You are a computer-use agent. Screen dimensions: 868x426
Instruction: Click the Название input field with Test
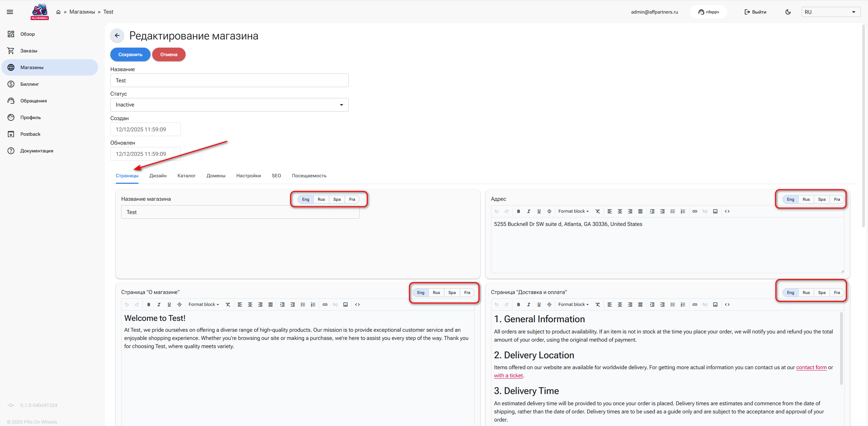click(229, 81)
